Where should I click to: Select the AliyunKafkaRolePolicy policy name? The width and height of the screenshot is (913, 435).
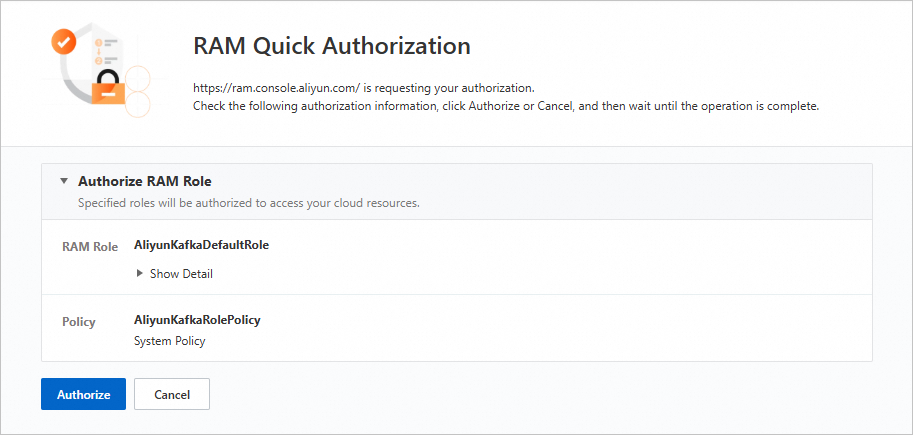(197, 320)
